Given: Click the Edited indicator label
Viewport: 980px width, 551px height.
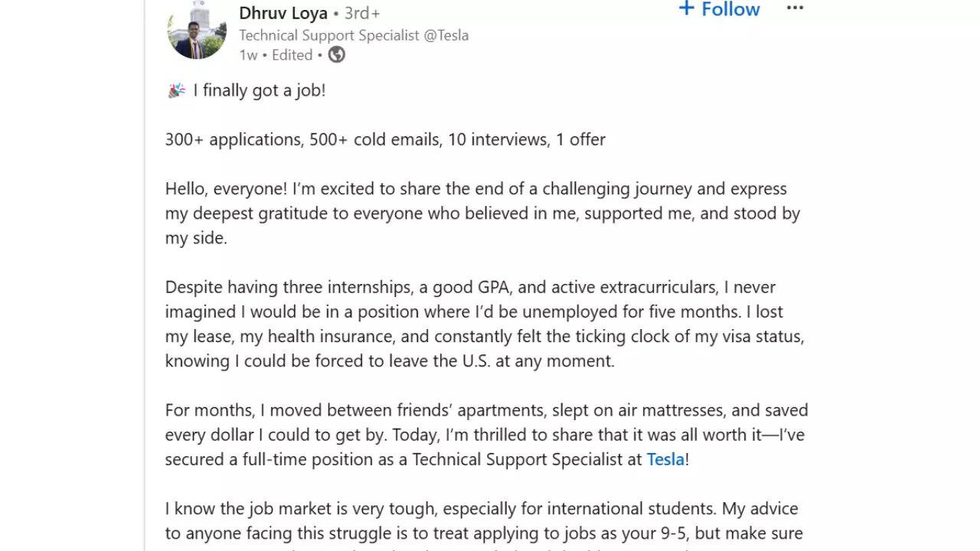Looking at the screenshot, I should [x=292, y=54].
